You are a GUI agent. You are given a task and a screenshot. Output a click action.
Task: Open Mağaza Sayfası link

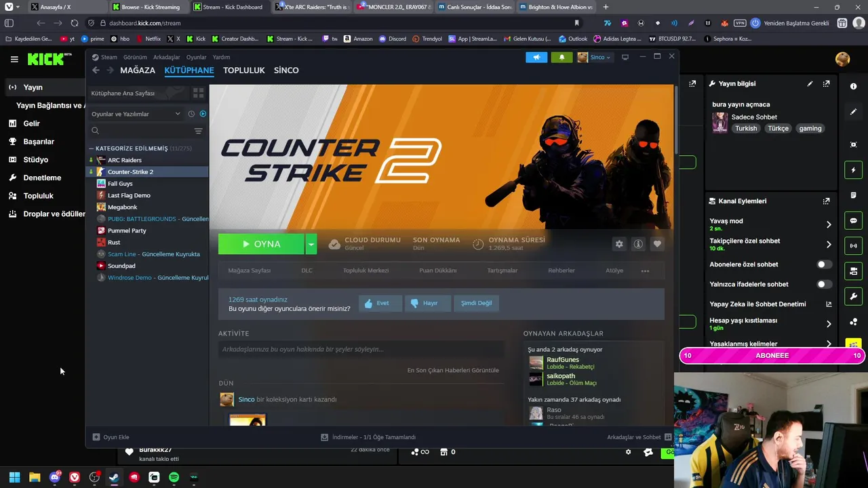249,270
